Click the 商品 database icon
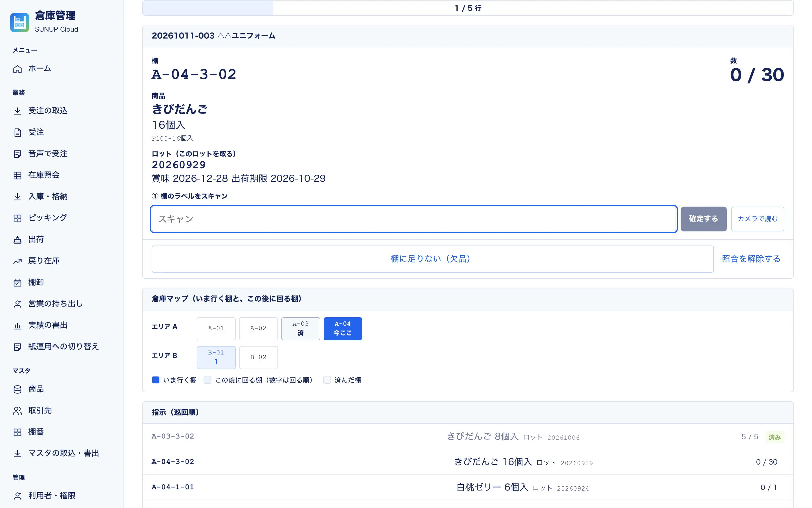 pos(17,389)
